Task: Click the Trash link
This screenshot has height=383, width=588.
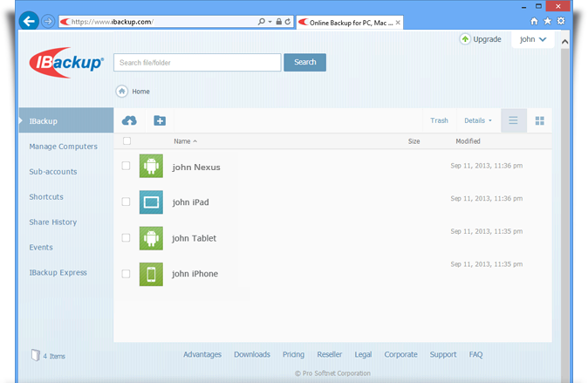Action: point(439,120)
